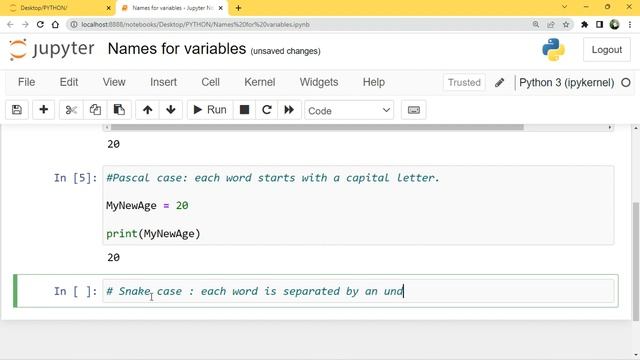Close the Names for variables browser tab
Viewport: 640px width, 360px height.
coord(221,8)
